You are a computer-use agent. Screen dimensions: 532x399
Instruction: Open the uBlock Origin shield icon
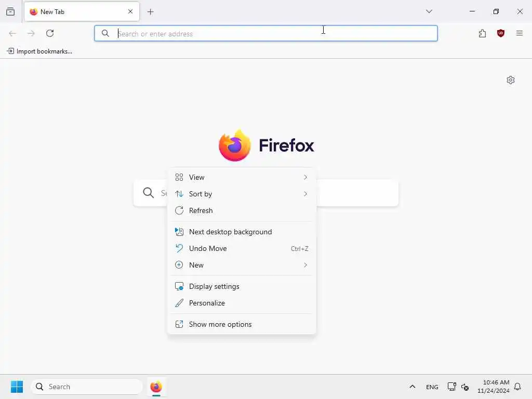tap(500, 33)
